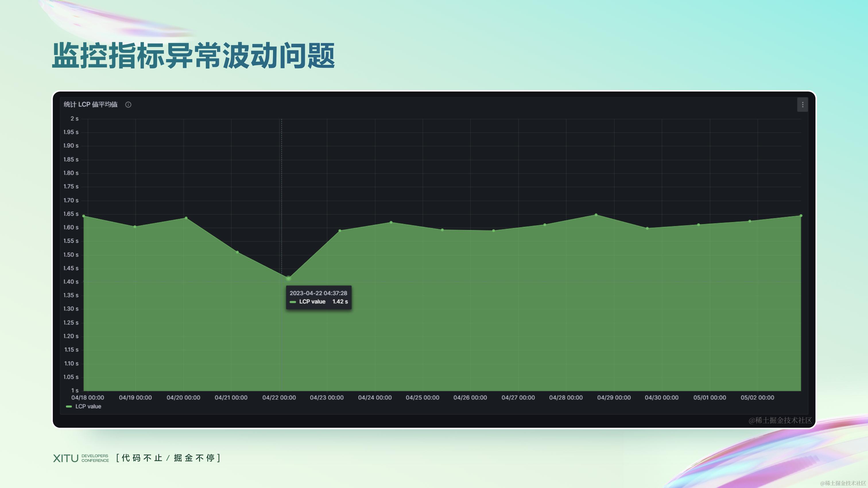Viewport: 868px width, 488px height.
Task: Click the panel info icon beside title
Action: pos(128,105)
